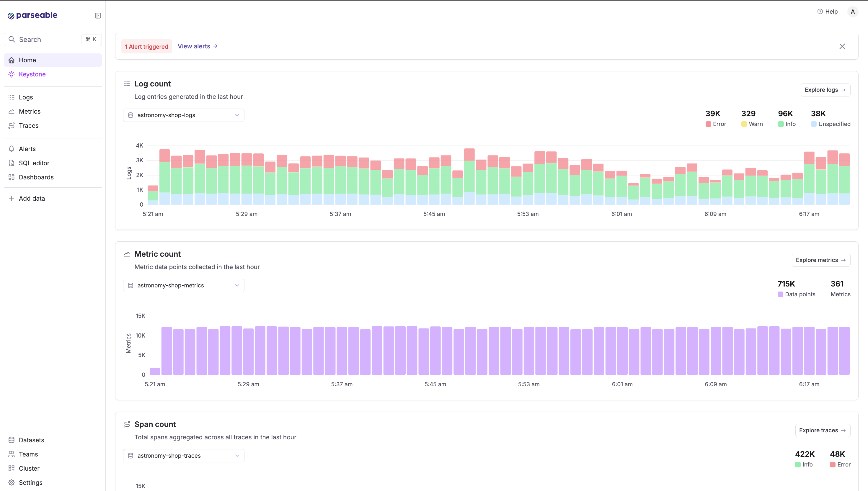Open the Logs section in the sidebar

26,97
